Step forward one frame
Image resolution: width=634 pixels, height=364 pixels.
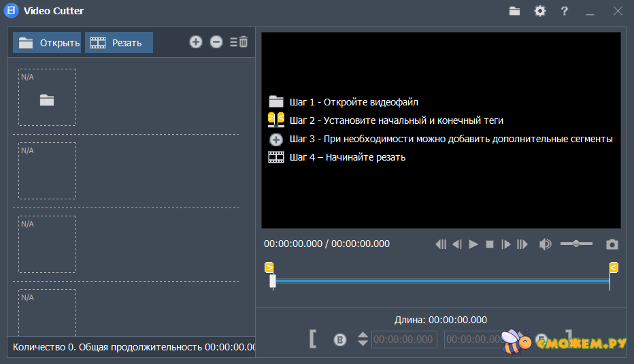(x=505, y=244)
